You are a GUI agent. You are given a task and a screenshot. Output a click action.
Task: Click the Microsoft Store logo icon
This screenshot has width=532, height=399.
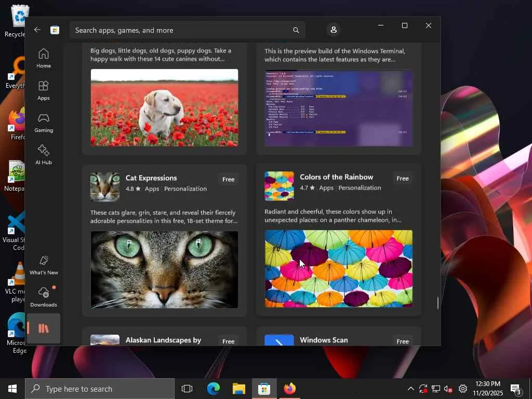pos(55,30)
